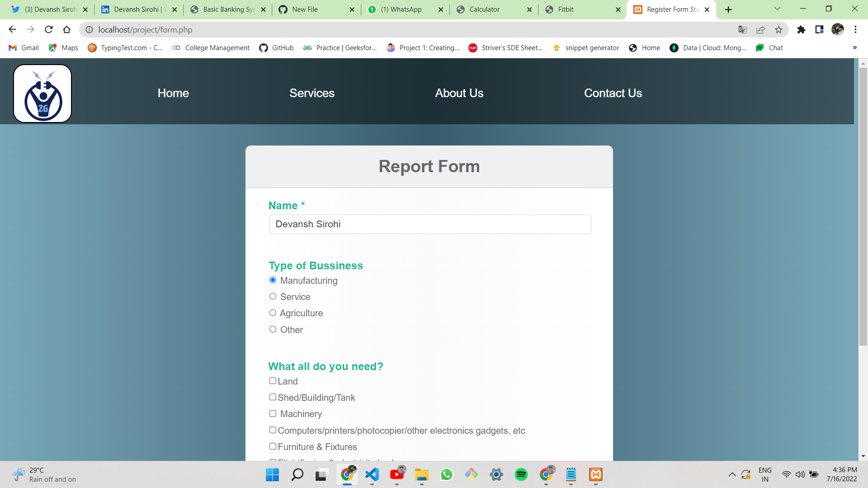This screenshot has width=868, height=488.
Task: Click inside the Name input field
Action: coord(430,224)
